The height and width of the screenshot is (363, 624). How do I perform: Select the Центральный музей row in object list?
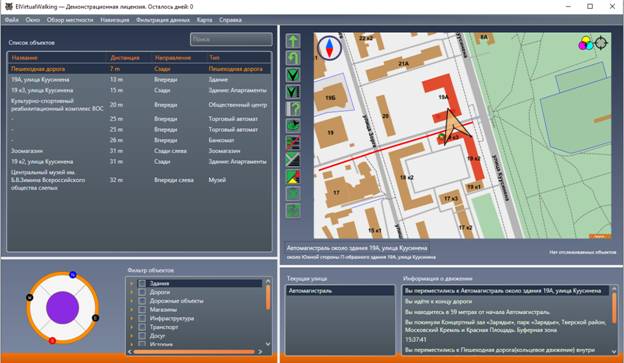pyautogui.click(x=139, y=180)
